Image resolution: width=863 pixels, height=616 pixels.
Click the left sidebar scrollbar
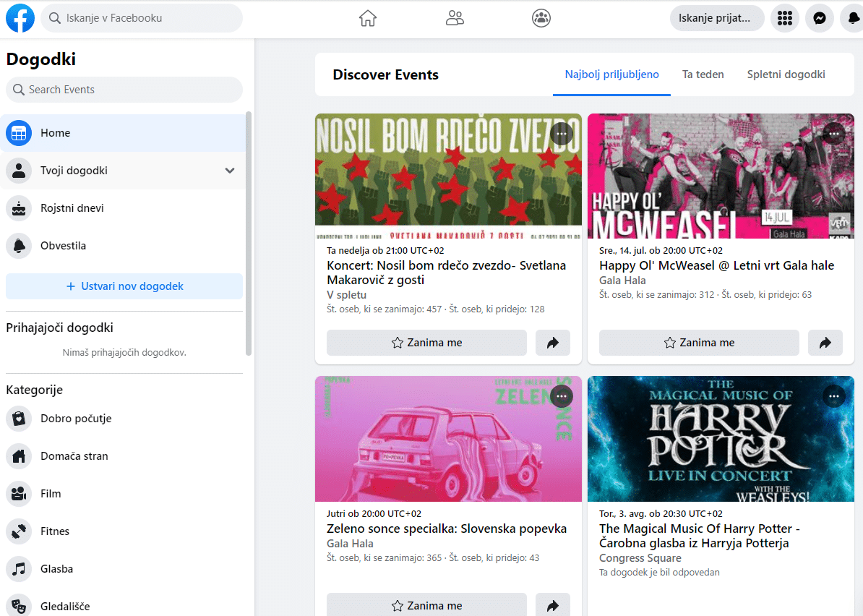248,234
